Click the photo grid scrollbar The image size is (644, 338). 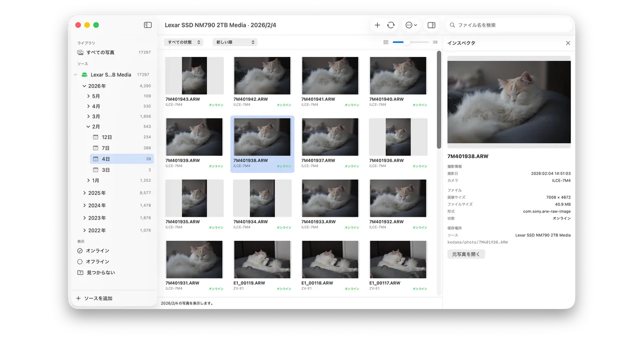tap(439, 100)
